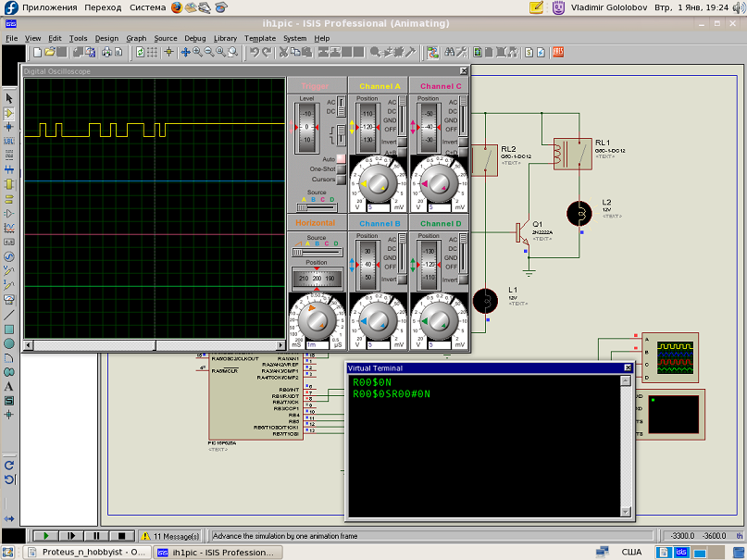Viewport: 747px width, 560px height.
Task: Zoom in using the magnifier plus icon
Action: (x=197, y=53)
